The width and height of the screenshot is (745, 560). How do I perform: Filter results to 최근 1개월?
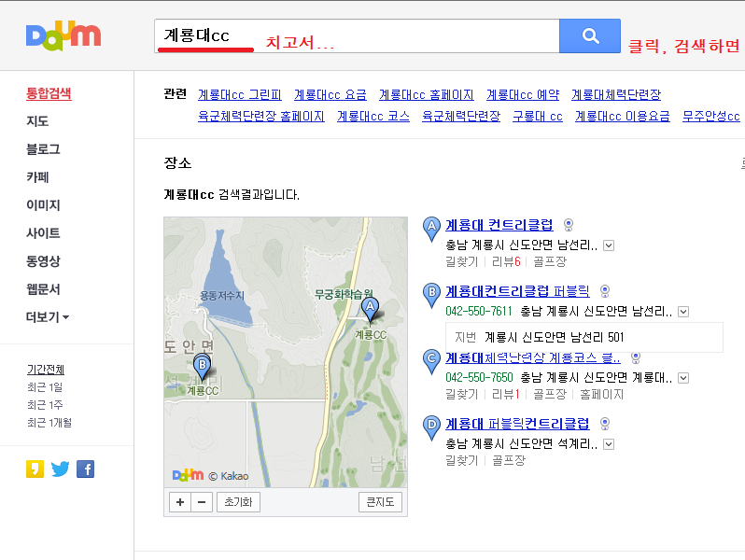coord(49,422)
